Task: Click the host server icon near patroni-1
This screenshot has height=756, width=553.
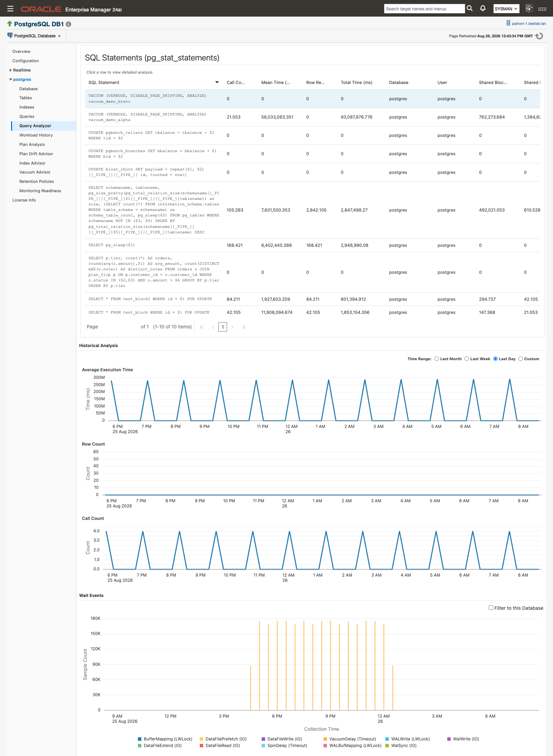Action: click(508, 23)
